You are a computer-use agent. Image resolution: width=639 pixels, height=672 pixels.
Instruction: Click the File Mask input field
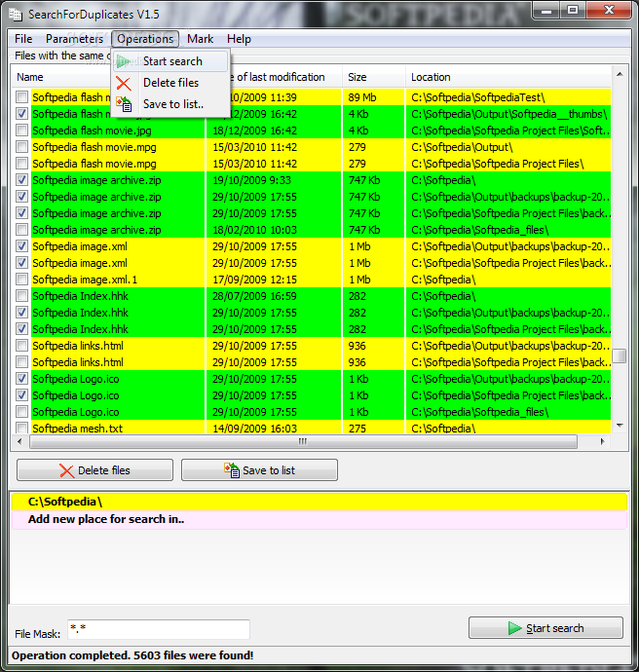click(x=159, y=629)
